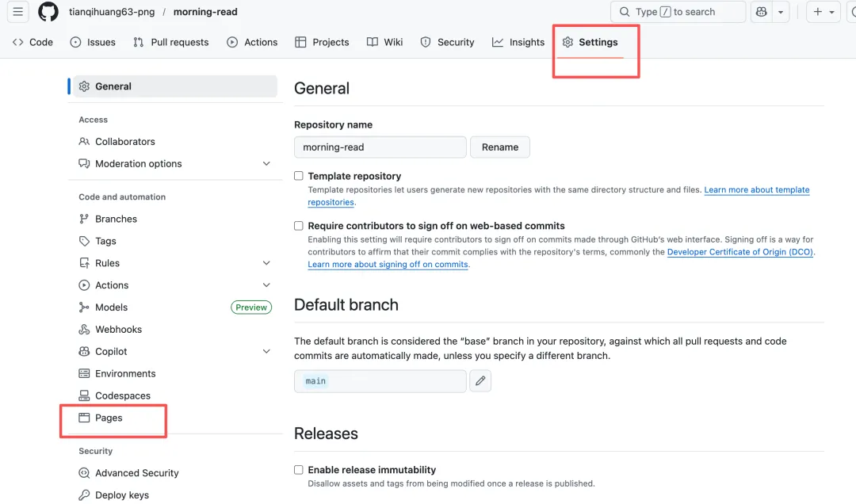Click the GitHub Octocat logo

(x=48, y=12)
